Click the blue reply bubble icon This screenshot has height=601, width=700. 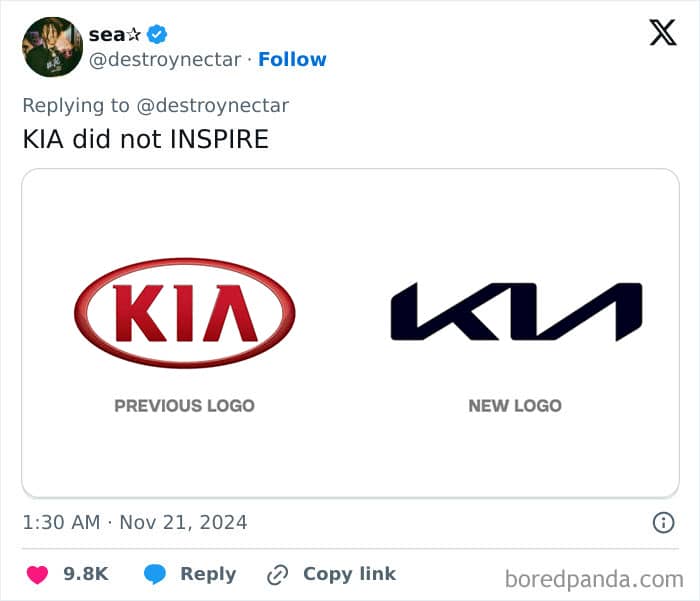click(155, 574)
